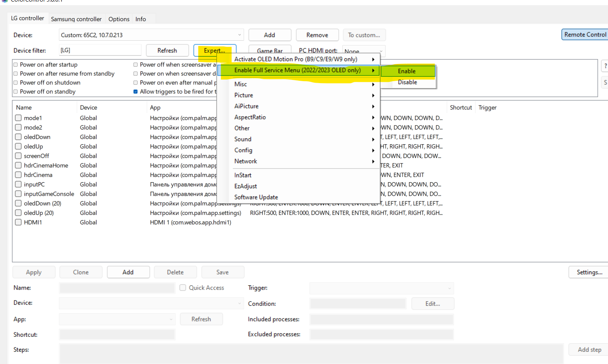The height and width of the screenshot is (364, 608).
Task: Open the Settings... button
Action: tap(589, 272)
